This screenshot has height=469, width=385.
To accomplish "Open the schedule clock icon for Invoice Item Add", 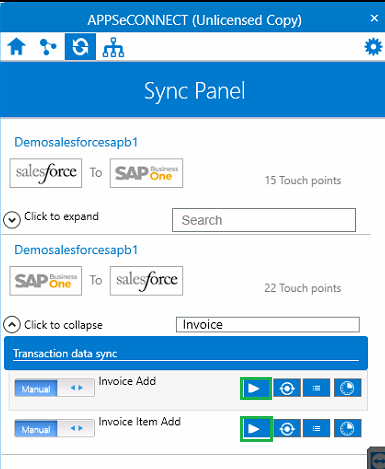I will tap(347, 428).
